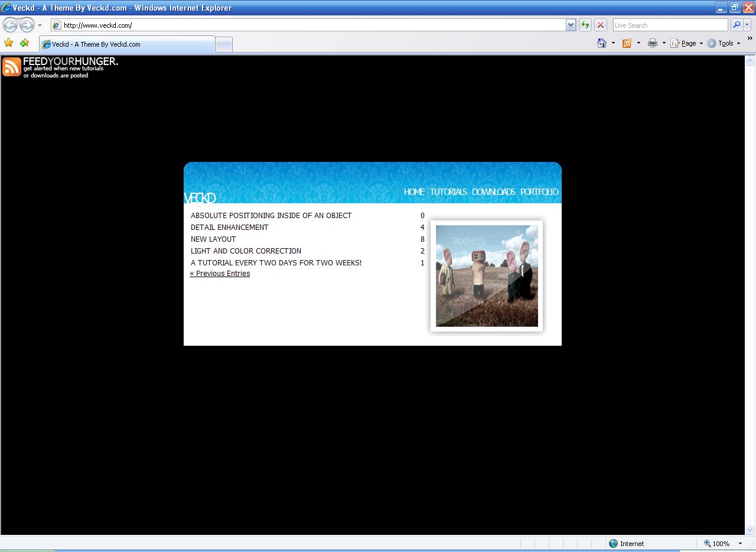756x552 pixels.
Task: Click the Live Search input box
Action: click(670, 25)
